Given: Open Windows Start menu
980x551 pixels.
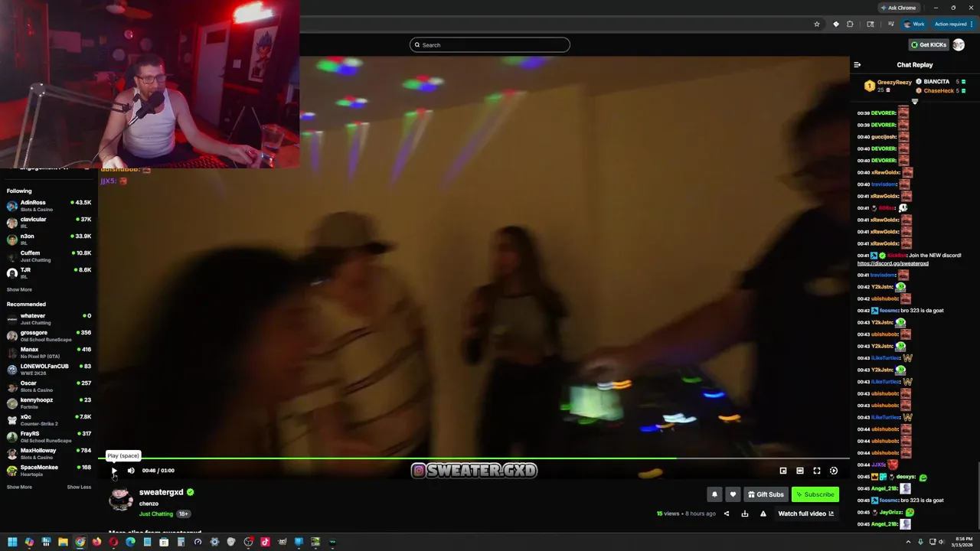Looking at the screenshot, I should point(12,542).
